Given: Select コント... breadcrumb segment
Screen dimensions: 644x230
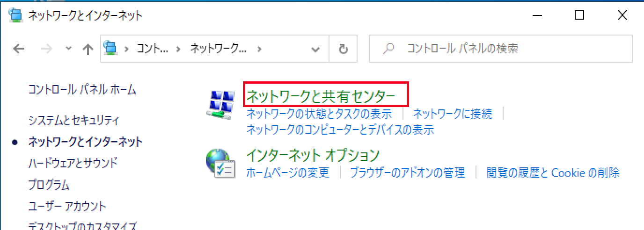Looking at the screenshot, I should coord(152,49).
